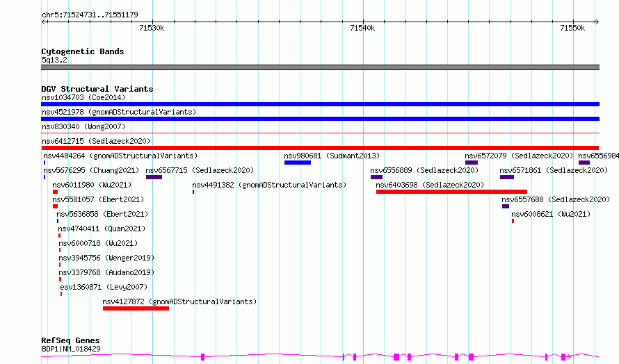This screenshot has height=364, width=619.
Task: Select the blue nsv1034703 variant bar
Action: [320, 104]
